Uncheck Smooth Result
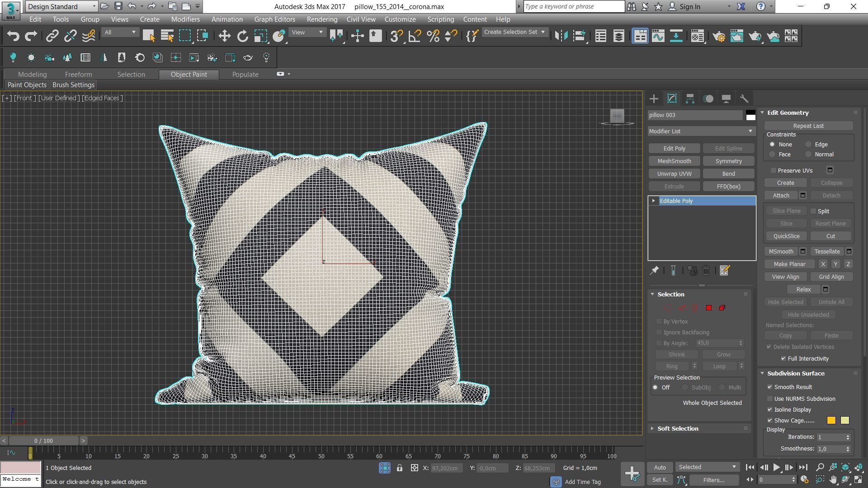This screenshot has width=868, height=488. [770, 387]
